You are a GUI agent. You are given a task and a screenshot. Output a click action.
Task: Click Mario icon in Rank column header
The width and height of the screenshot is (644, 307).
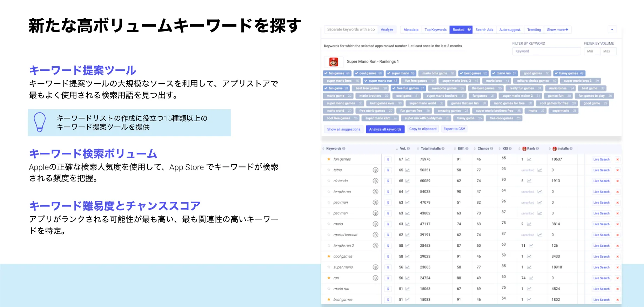[524, 149]
